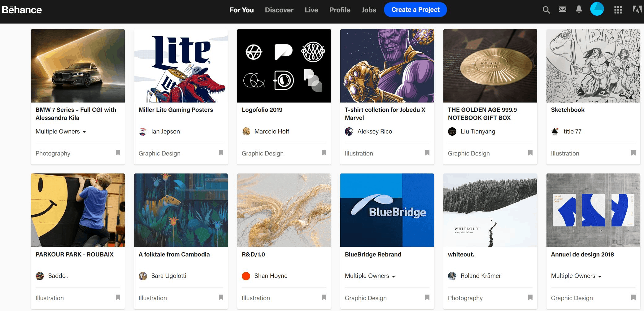Bookmark the Sketchbook project
This screenshot has width=644, height=311.
pyautogui.click(x=633, y=153)
